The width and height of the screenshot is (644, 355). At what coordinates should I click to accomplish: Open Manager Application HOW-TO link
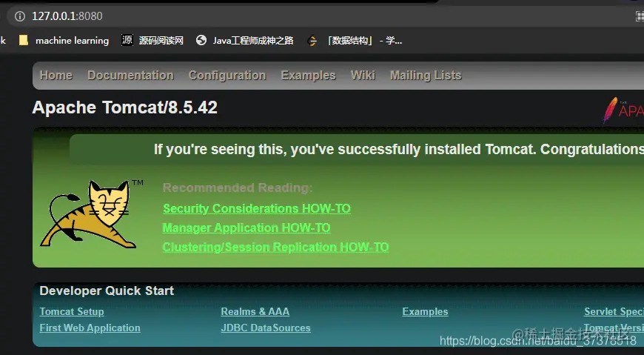pos(246,228)
